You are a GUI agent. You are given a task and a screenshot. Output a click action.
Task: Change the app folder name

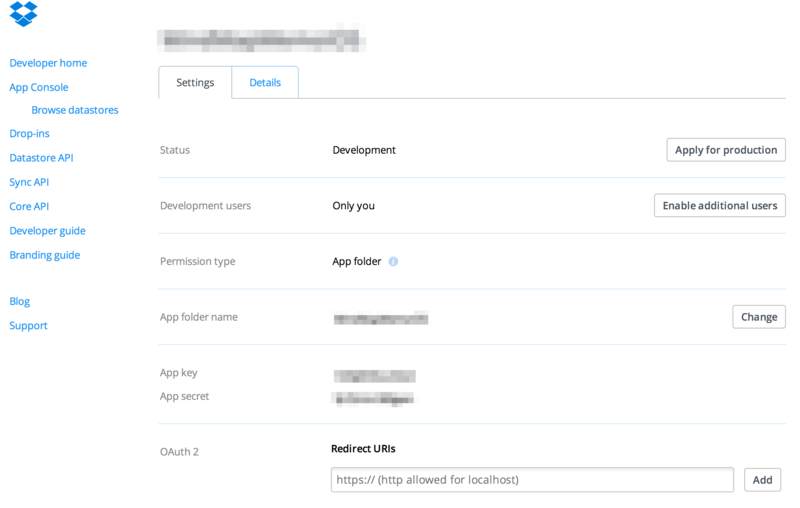tap(758, 317)
